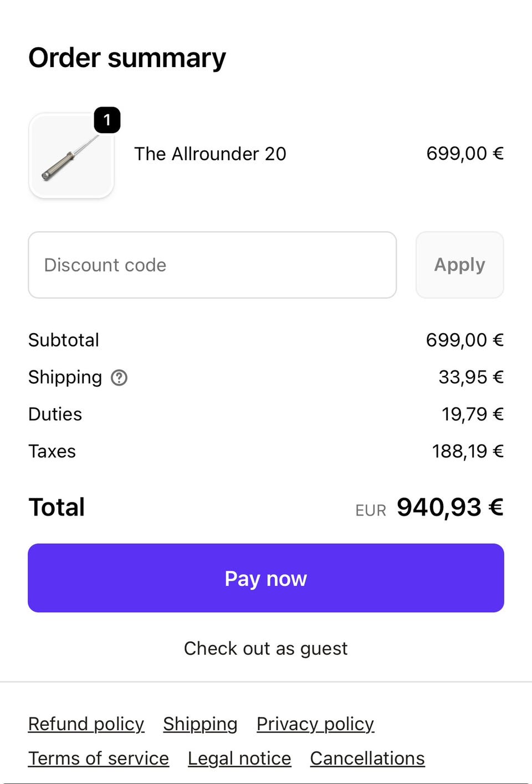View the Privacy policy link

point(315,724)
